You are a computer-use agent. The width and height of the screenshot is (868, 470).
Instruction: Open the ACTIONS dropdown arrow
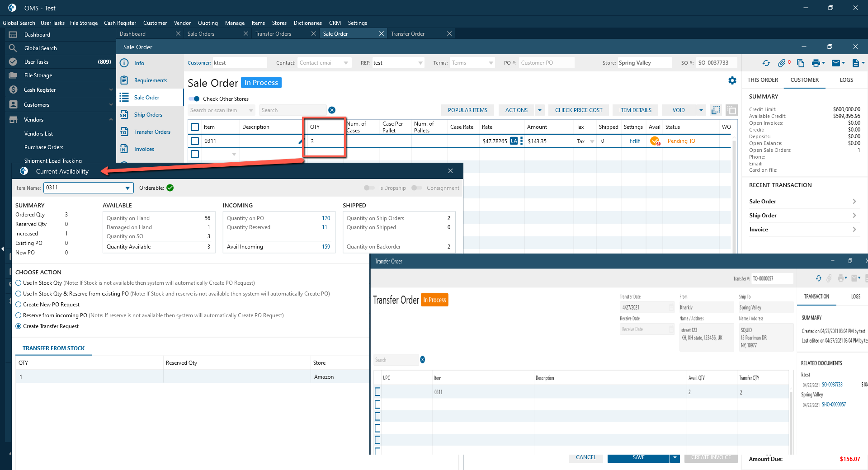(539, 110)
